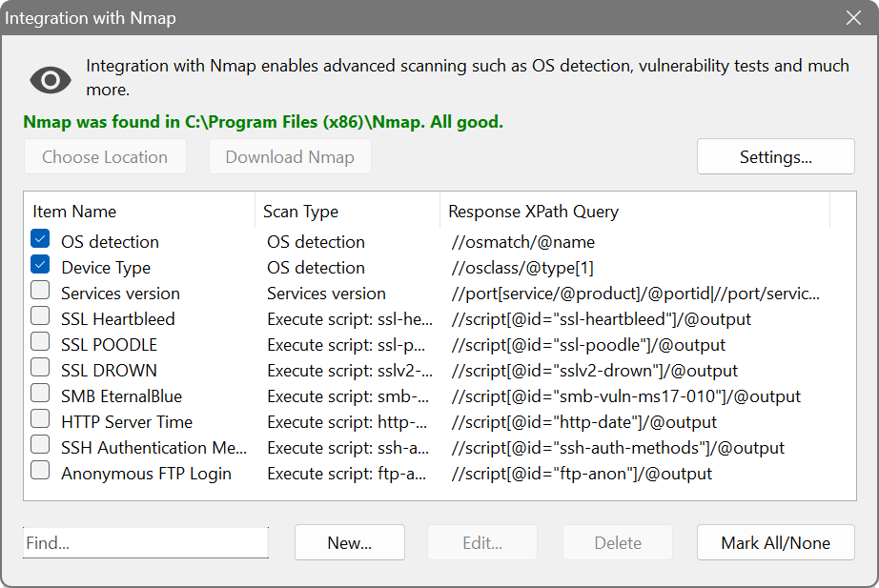Focus the Find... search field
The image size is (879, 588).
click(x=146, y=542)
